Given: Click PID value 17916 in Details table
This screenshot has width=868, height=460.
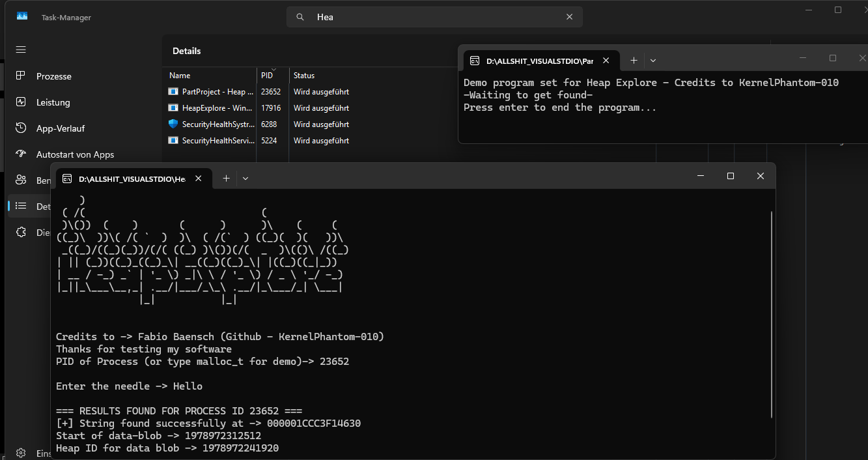Looking at the screenshot, I should click(271, 108).
